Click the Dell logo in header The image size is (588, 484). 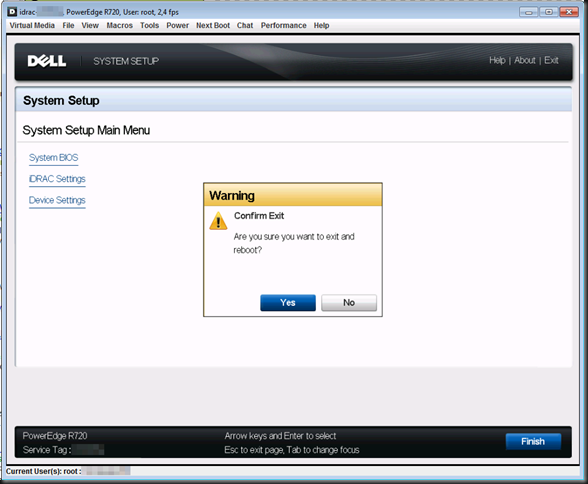(47, 61)
